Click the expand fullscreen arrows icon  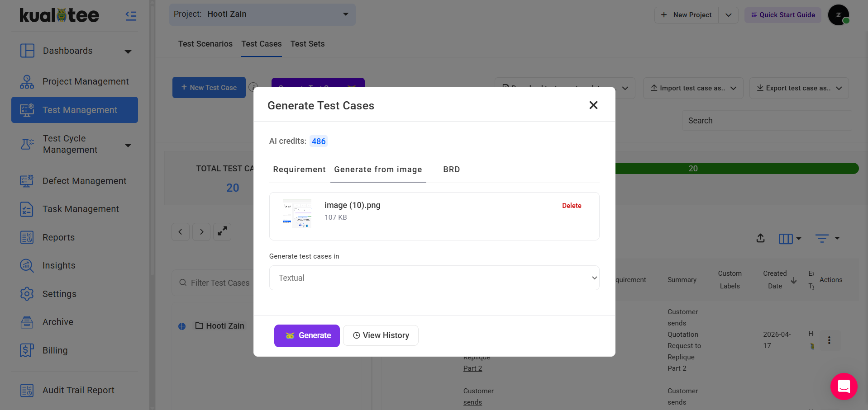[222, 232]
